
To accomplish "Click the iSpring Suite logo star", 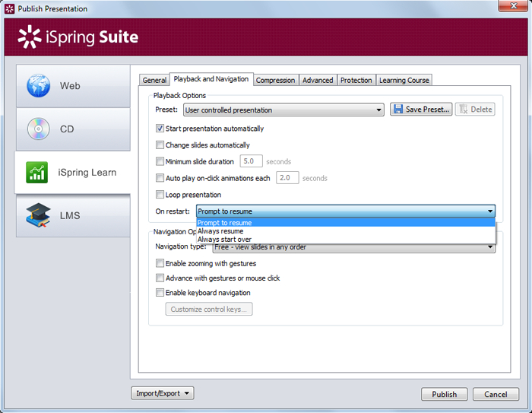I will tap(29, 37).
